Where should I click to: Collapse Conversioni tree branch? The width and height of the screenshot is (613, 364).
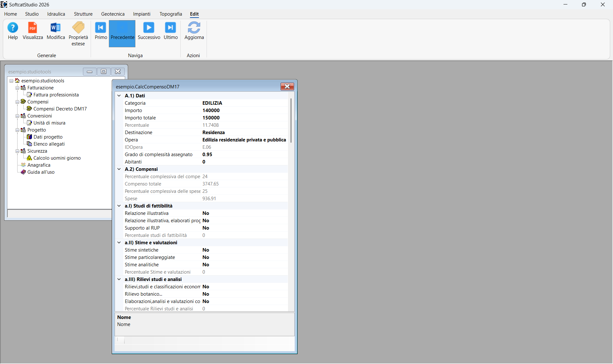17,116
